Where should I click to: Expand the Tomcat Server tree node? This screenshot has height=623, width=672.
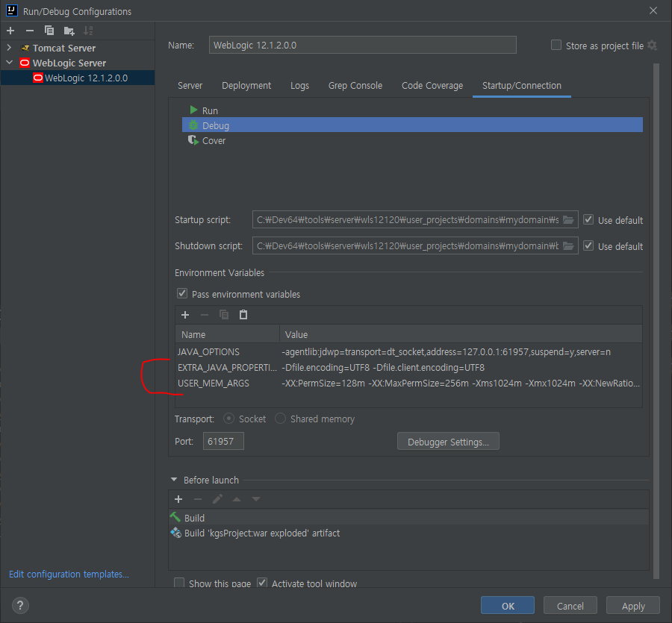tap(9, 48)
